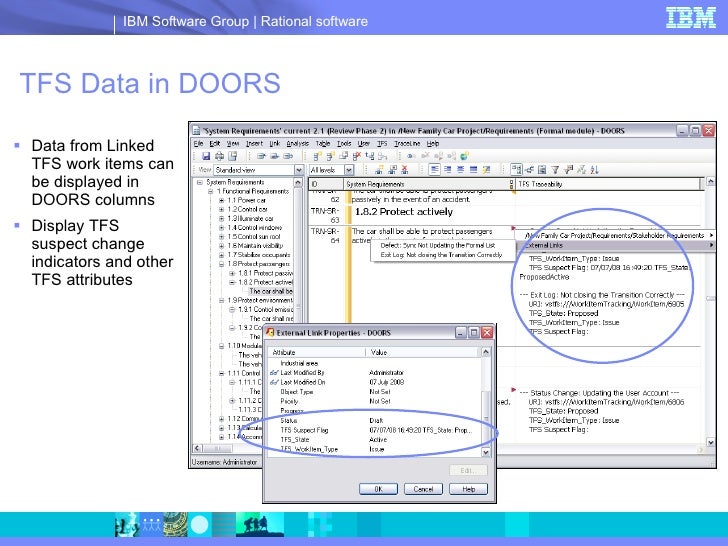
Task: Open the File menu
Action: pyautogui.click(x=198, y=143)
